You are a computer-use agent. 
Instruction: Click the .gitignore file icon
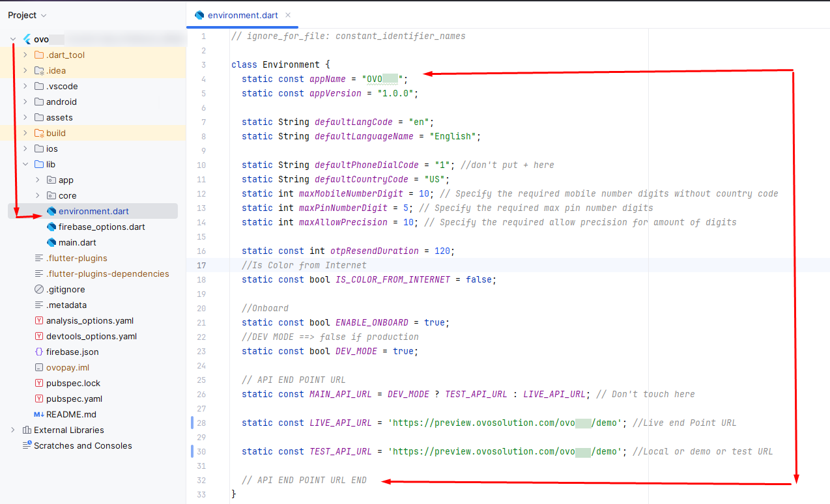39,289
